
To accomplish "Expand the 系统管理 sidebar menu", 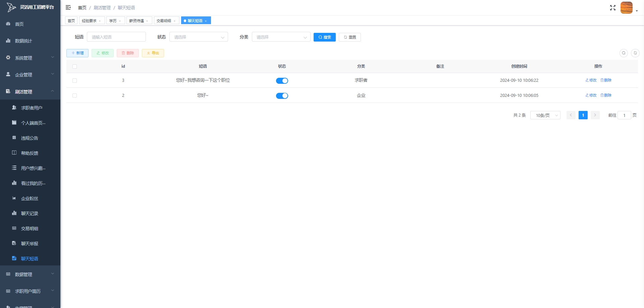I will (30, 58).
